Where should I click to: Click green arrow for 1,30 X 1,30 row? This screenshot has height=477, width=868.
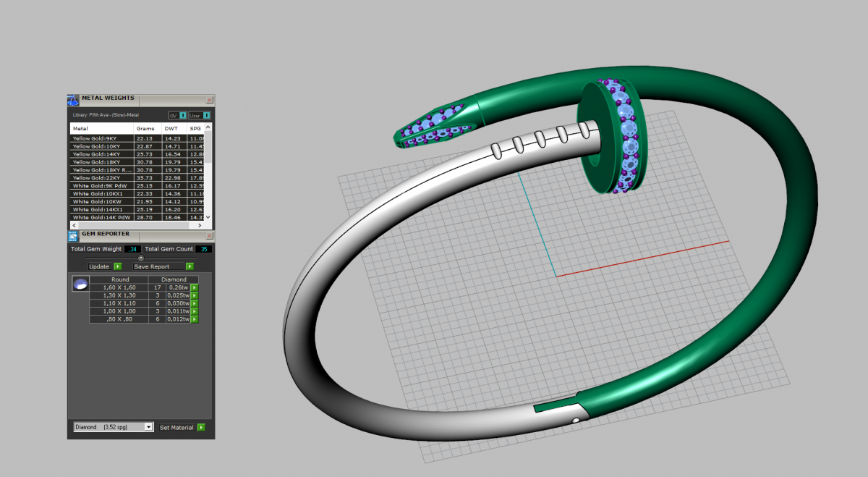click(x=194, y=295)
